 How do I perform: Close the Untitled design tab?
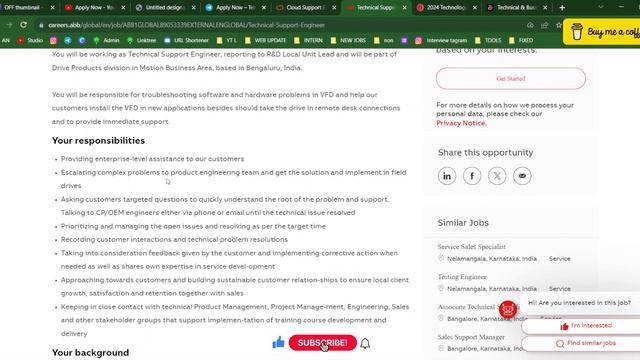pos(193,7)
